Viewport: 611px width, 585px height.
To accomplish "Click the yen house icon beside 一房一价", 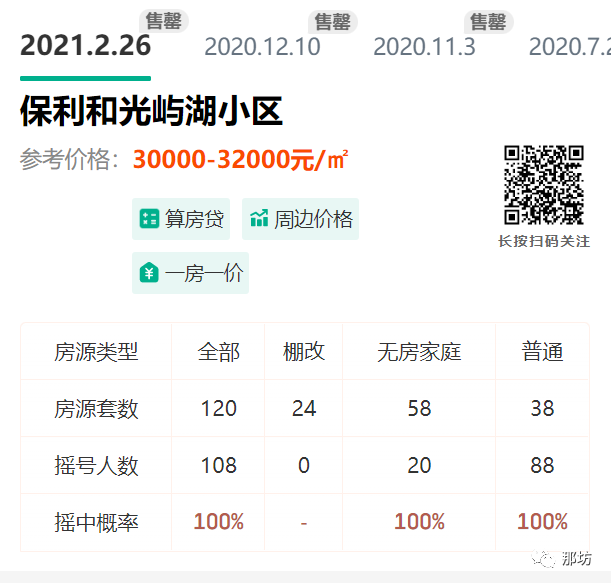I will point(149,272).
